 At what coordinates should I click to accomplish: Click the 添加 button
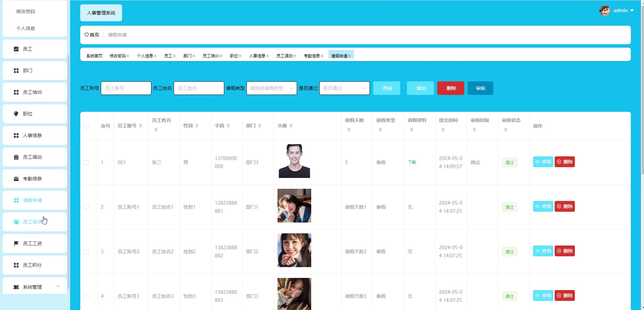coord(420,88)
